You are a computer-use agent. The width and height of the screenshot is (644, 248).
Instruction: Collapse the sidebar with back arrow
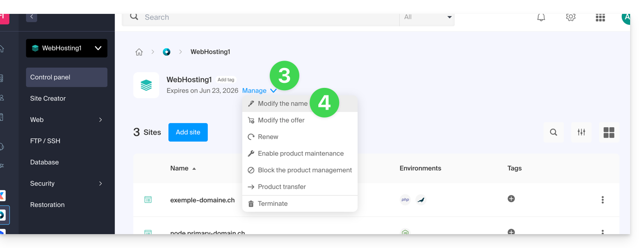[31, 17]
